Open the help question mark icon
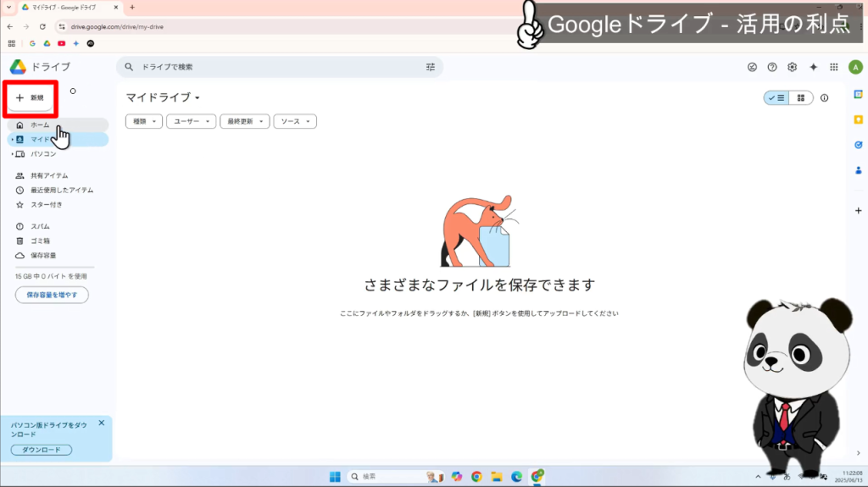Viewport: 868px width, 487px height. pos(771,67)
